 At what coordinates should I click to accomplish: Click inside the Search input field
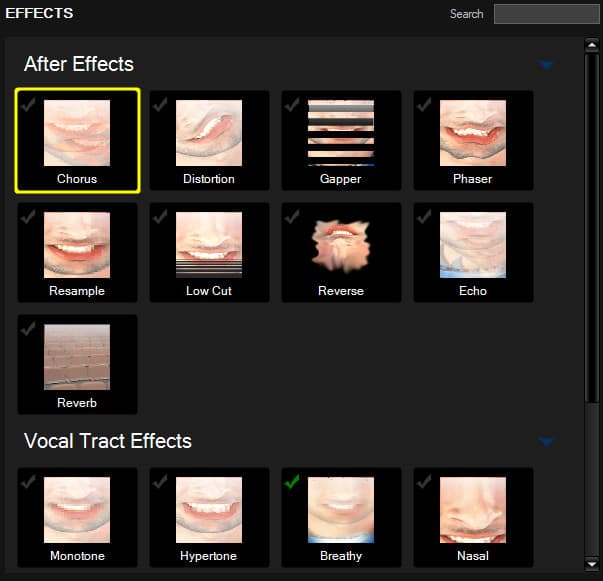pyautogui.click(x=545, y=14)
